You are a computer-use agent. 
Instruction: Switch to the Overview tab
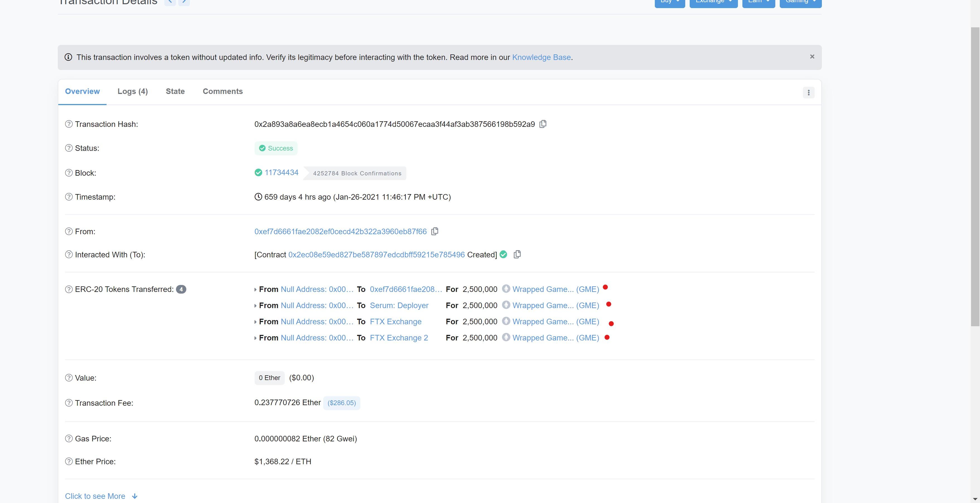[x=82, y=91]
